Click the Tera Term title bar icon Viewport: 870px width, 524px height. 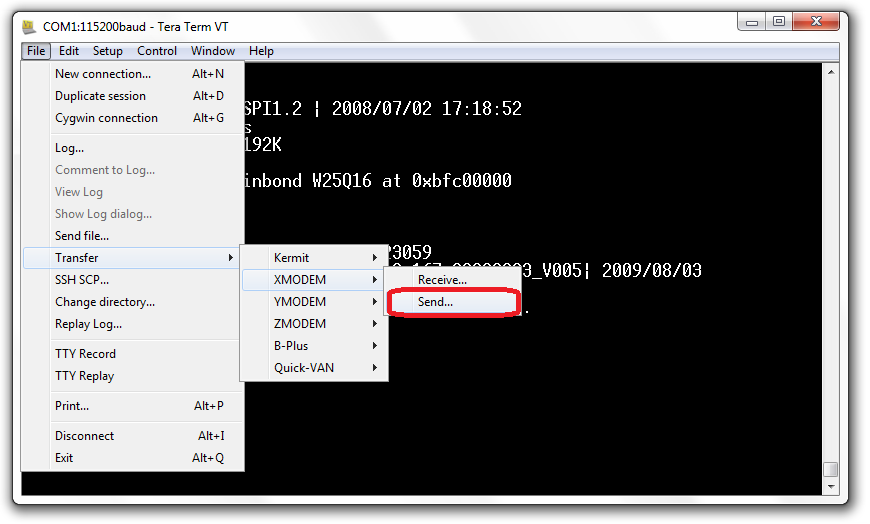pyautogui.click(x=29, y=26)
